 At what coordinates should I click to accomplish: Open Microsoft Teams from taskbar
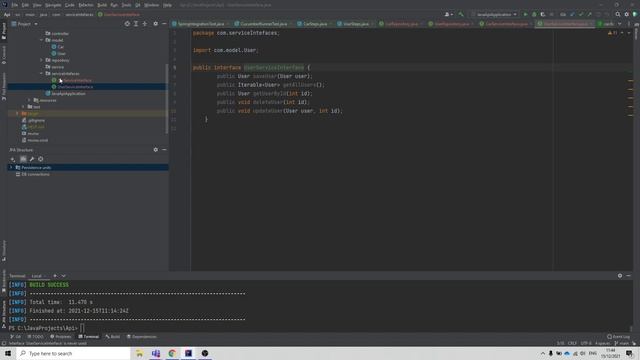156,353
